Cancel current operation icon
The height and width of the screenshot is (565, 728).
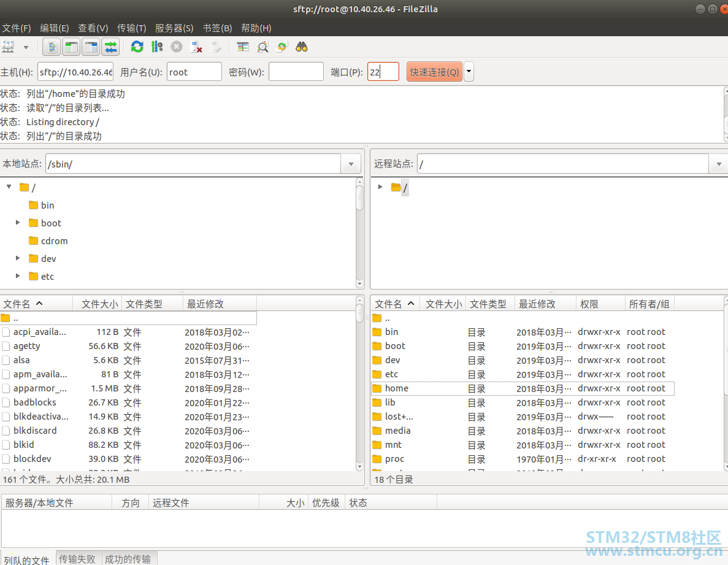coord(177,47)
